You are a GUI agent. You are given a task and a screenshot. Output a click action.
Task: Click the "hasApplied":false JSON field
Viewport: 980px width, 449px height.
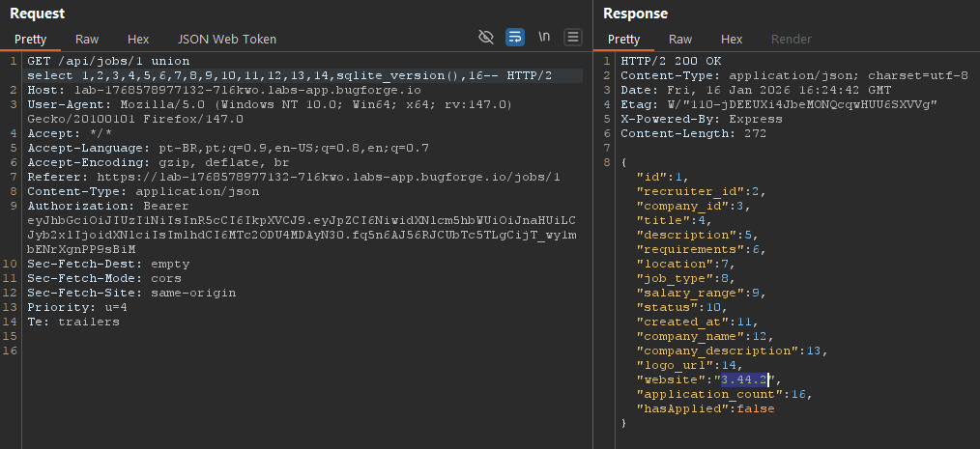coord(705,408)
